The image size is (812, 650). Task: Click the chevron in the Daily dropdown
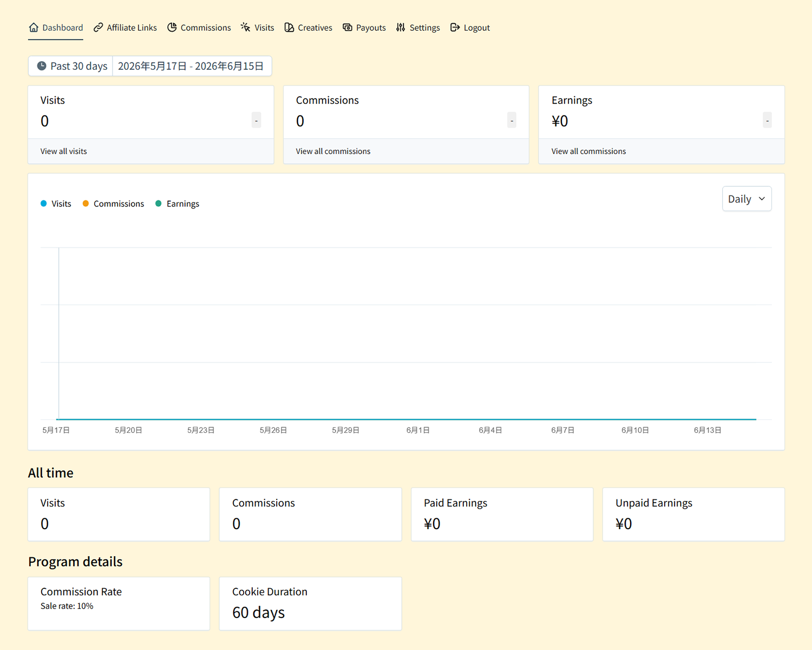(x=762, y=199)
